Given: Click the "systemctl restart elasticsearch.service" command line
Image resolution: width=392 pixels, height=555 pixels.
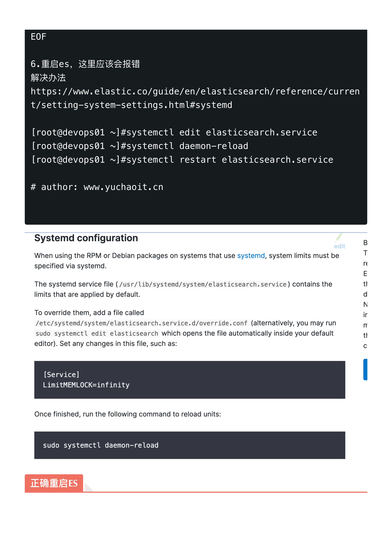Looking at the screenshot, I should coord(182,160).
